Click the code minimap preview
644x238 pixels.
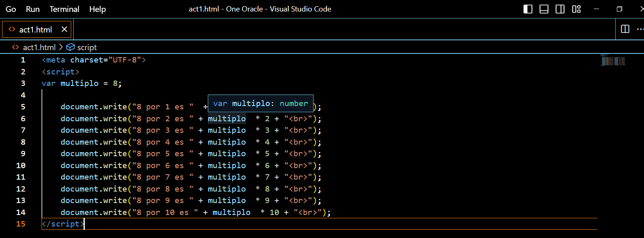coord(613,60)
